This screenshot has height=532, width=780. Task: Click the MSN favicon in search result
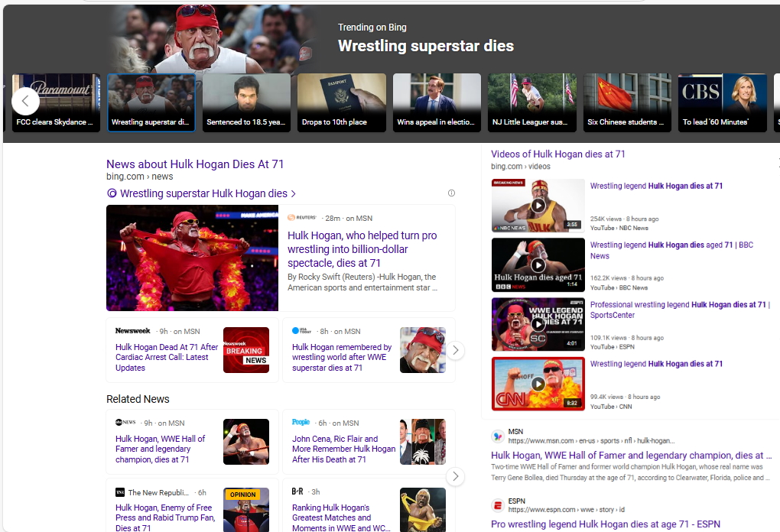click(x=498, y=436)
